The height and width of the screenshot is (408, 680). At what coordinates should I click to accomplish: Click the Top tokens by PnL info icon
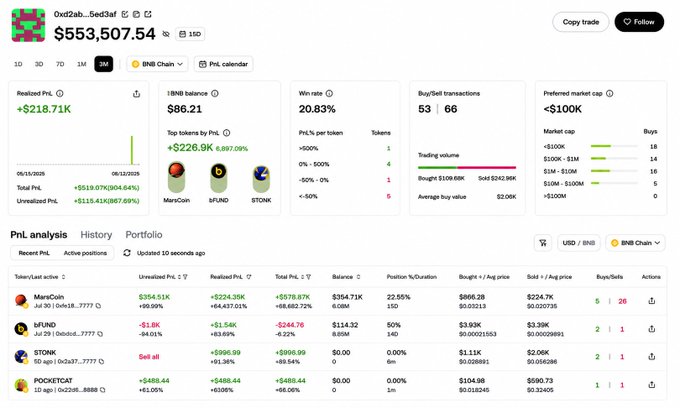pyautogui.click(x=226, y=133)
